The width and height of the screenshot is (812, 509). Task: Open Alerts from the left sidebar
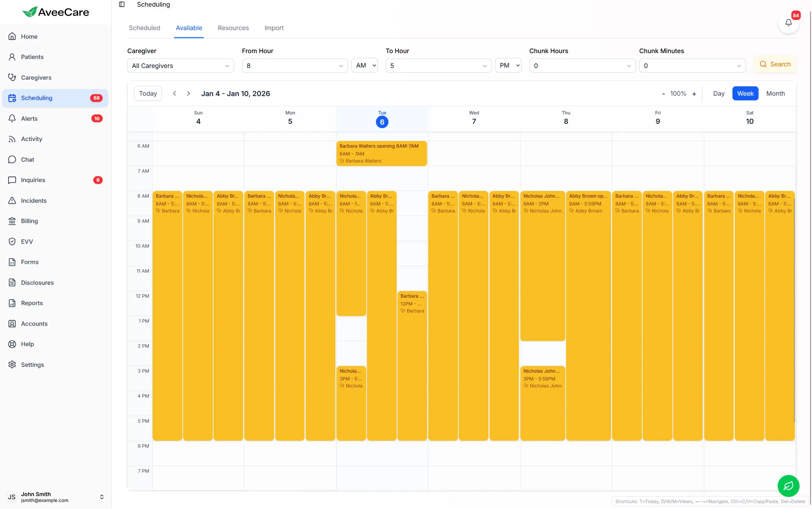(x=13, y=118)
